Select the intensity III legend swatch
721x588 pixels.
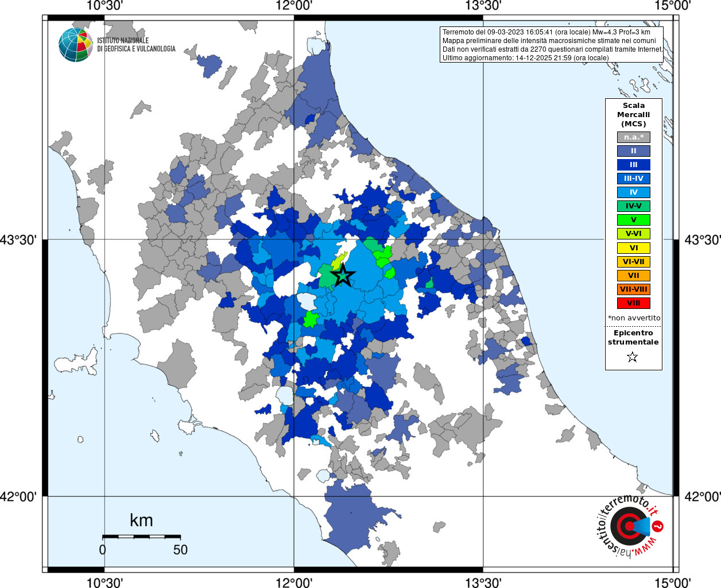click(634, 165)
